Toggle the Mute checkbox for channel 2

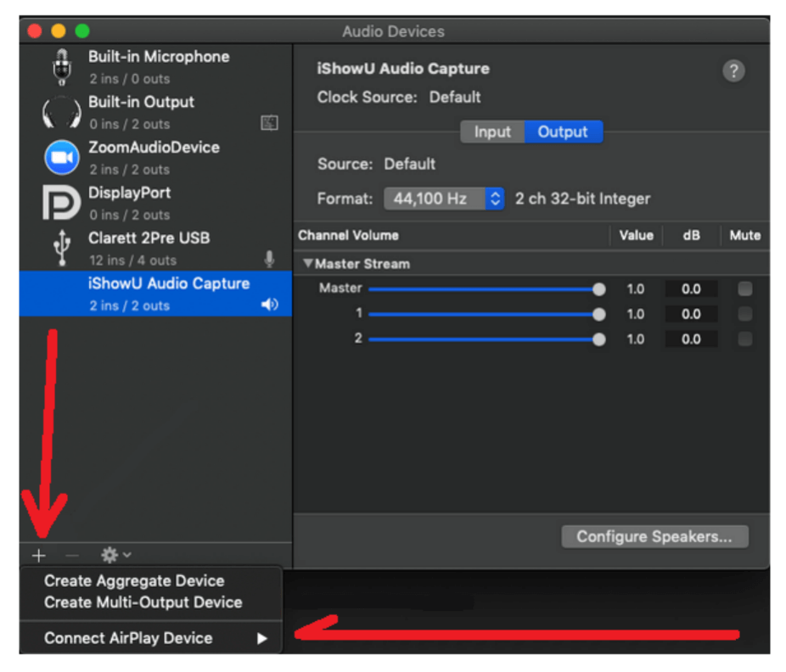click(745, 339)
